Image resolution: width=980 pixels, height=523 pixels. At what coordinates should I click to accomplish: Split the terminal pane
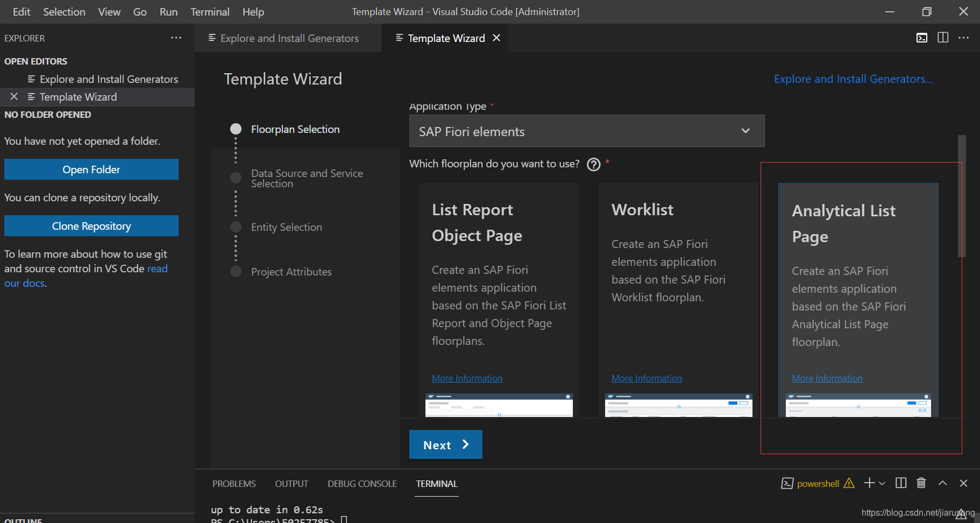click(x=901, y=483)
